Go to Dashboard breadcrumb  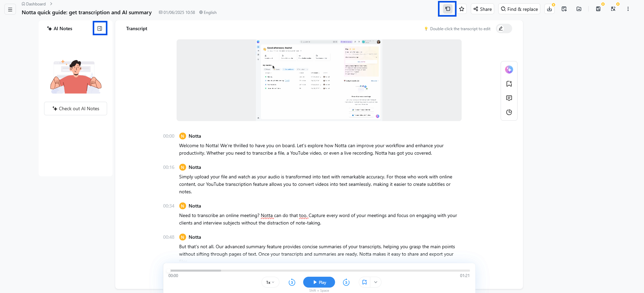34,4
